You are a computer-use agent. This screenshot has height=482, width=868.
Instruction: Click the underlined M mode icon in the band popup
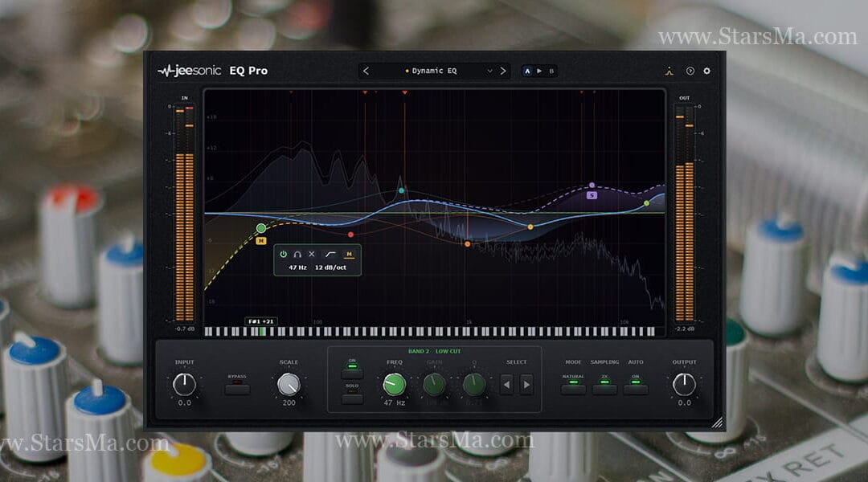coord(350,255)
